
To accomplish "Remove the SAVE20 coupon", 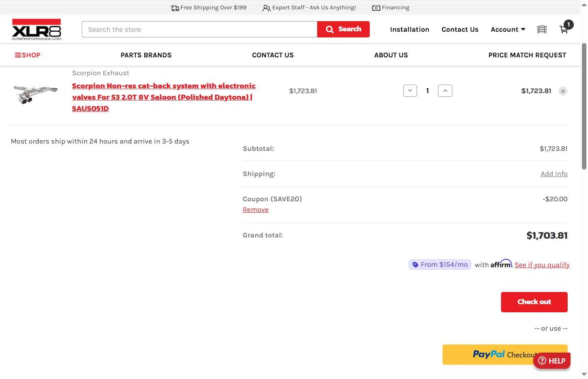I will pyautogui.click(x=256, y=210).
